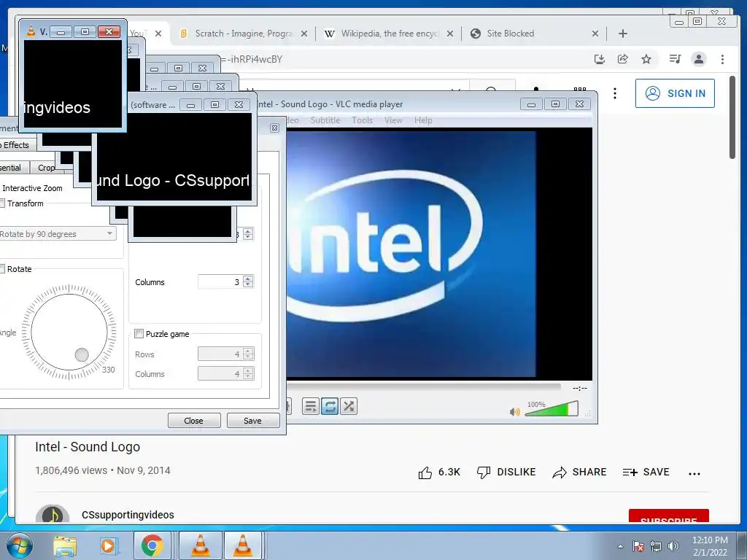Click the Puzzle game Columns stepper
This screenshot has width=747, height=560.
coord(248,373)
